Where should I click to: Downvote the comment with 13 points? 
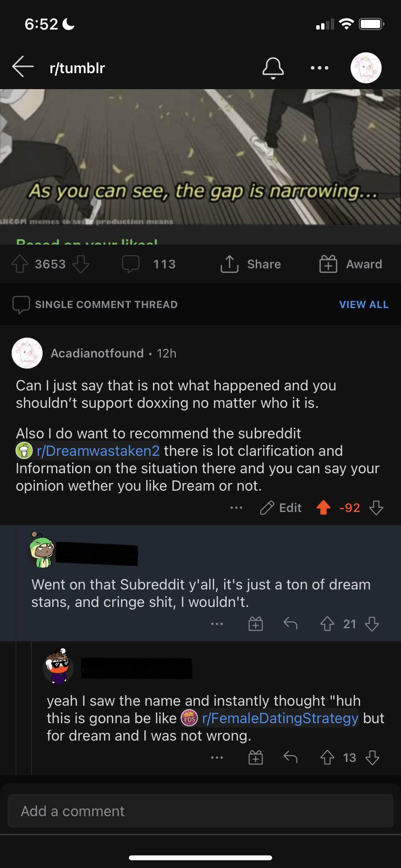[x=372, y=758]
